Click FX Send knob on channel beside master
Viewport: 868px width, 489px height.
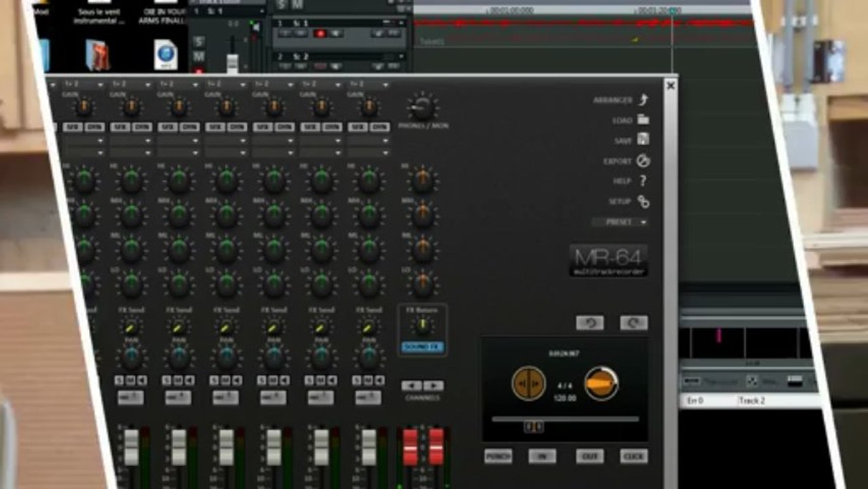point(369,327)
